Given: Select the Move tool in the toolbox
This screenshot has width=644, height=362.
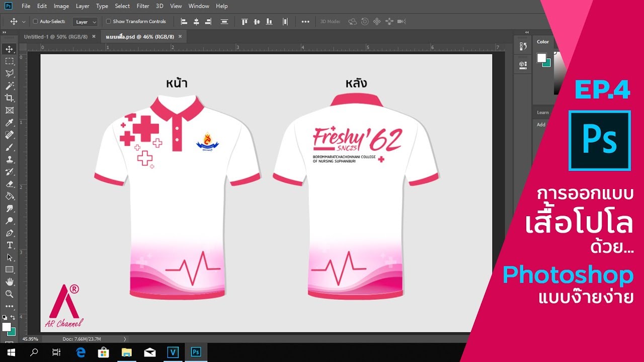Looking at the screenshot, I should click(10, 49).
